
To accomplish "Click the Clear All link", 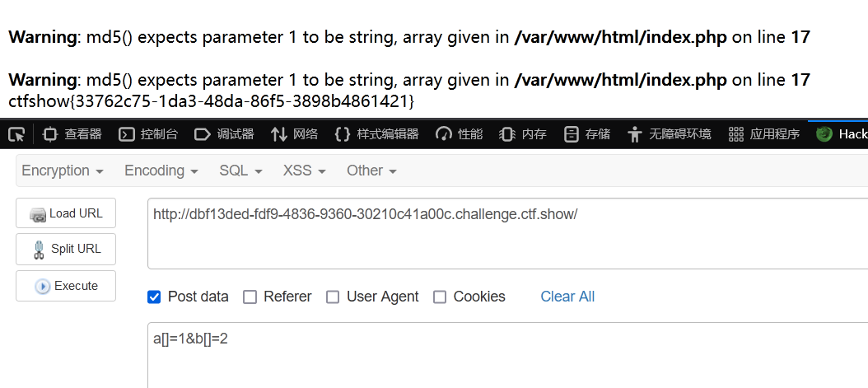I will (567, 297).
